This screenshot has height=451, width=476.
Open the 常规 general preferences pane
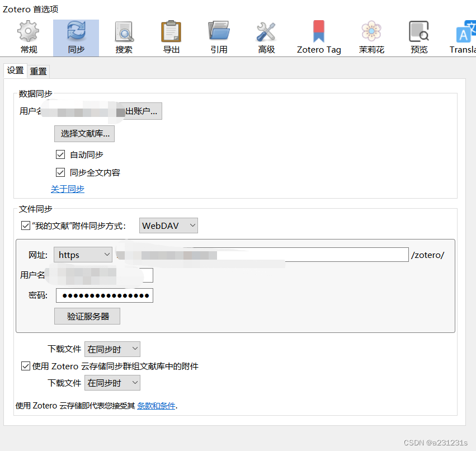pos(29,38)
